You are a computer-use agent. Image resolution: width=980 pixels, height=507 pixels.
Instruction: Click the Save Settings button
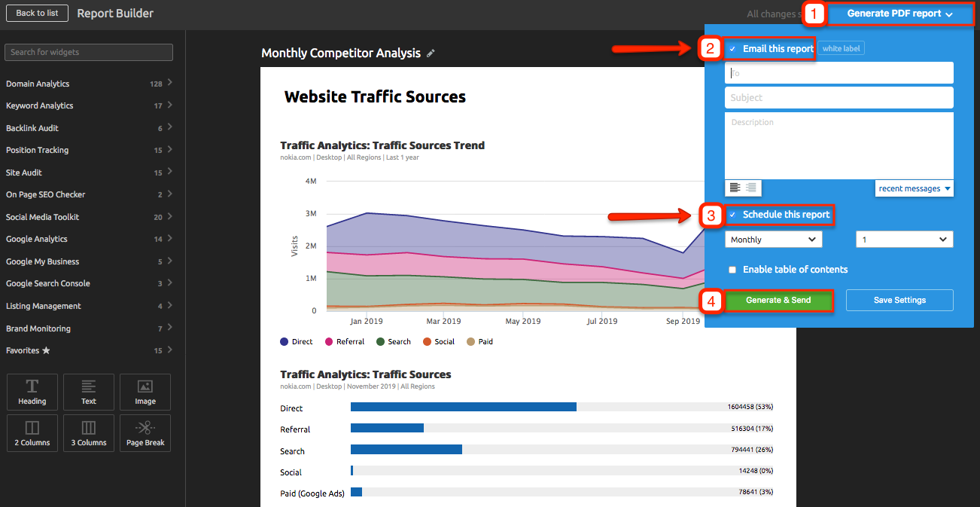(899, 301)
